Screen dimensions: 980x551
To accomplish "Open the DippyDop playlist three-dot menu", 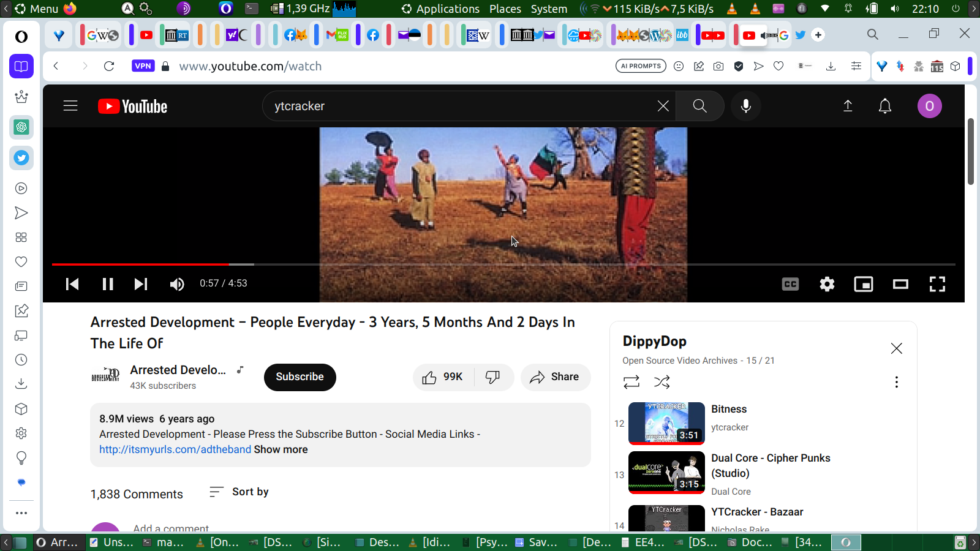I will [x=897, y=382].
